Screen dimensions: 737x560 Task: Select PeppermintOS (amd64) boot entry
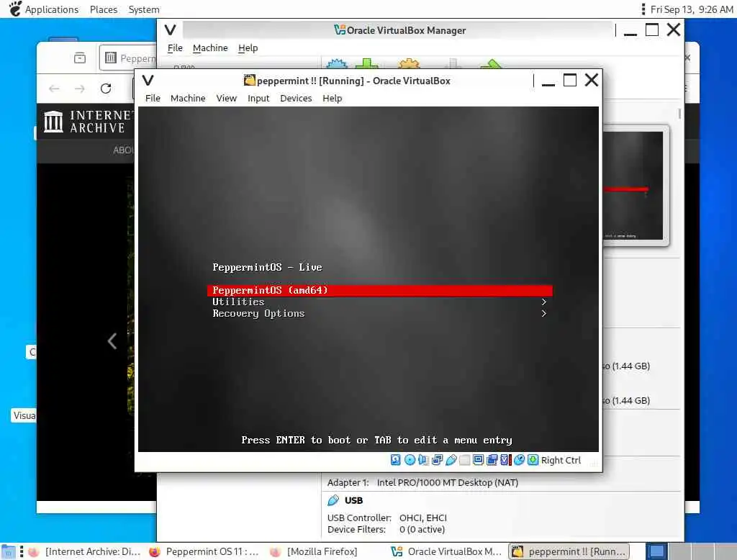click(x=380, y=291)
